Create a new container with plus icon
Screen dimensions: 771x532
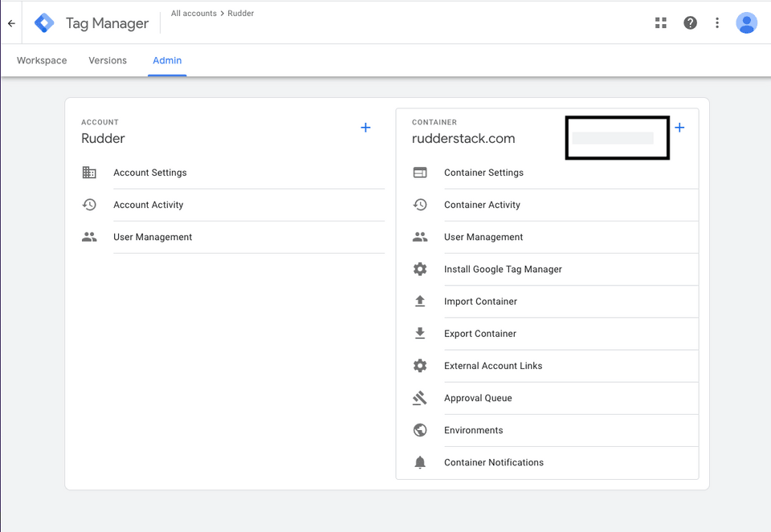pos(679,128)
